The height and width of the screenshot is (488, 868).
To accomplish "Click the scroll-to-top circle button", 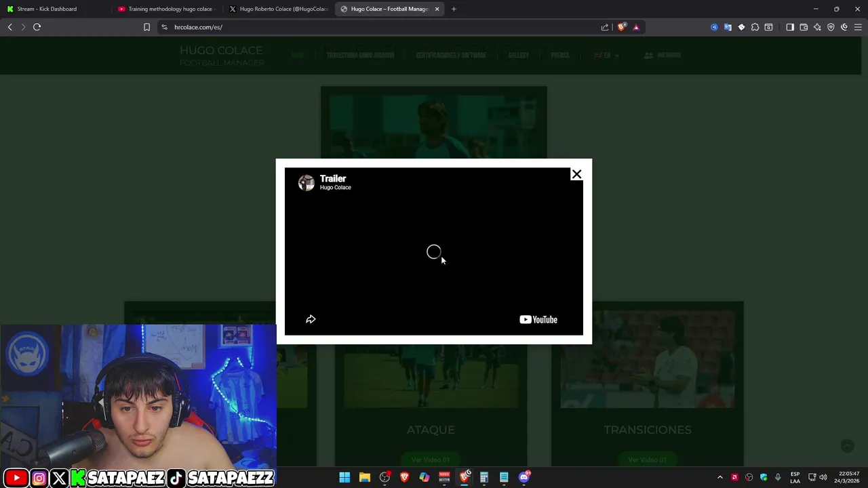I will (847, 445).
